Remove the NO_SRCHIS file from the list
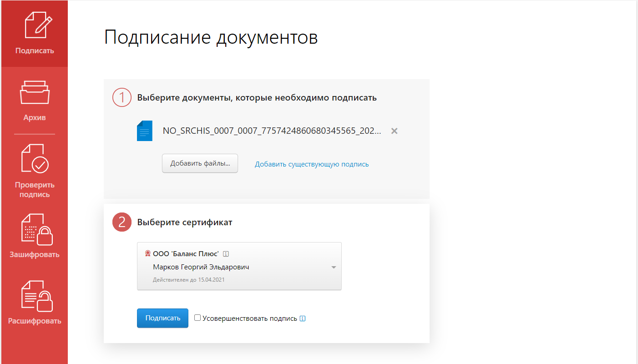This screenshot has width=638, height=364. (x=395, y=131)
